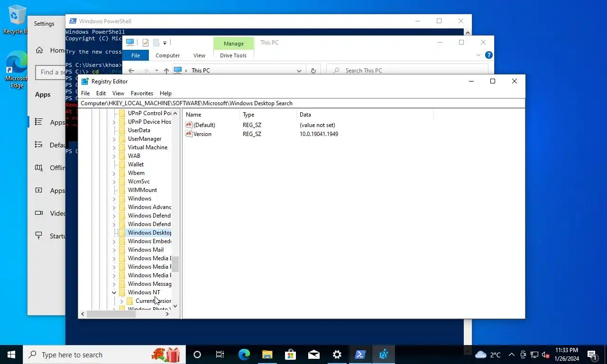The height and width of the screenshot is (364, 607).
Task: Open the Drive Tools tab in Explorer
Action: tap(233, 55)
